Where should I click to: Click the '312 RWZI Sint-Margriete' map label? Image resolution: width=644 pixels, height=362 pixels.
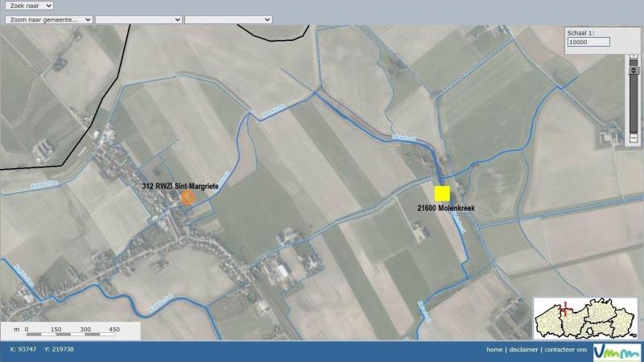pos(180,186)
